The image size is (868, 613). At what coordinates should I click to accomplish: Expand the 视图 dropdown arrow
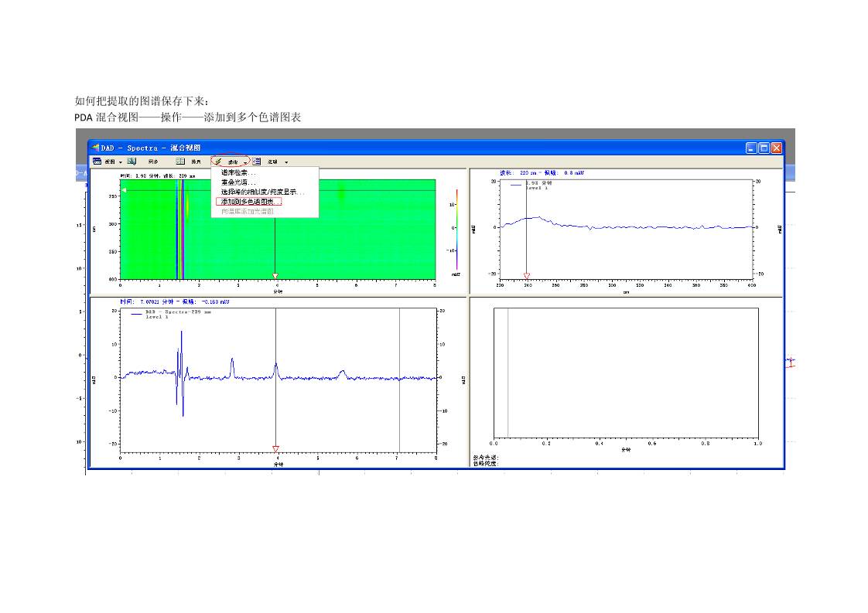pos(121,162)
